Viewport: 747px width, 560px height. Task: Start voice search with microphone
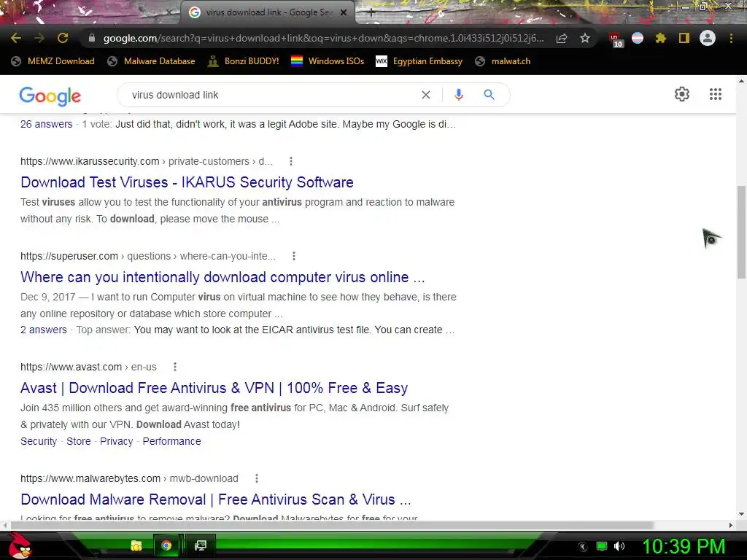pyautogui.click(x=459, y=95)
